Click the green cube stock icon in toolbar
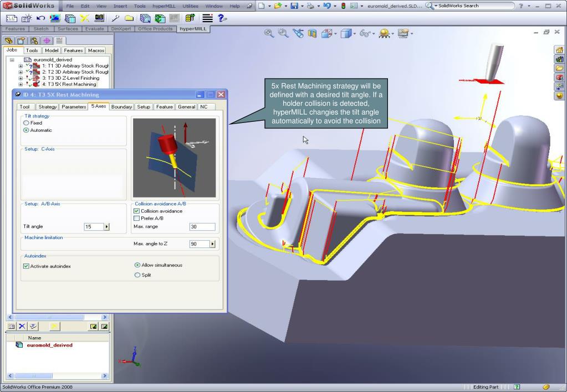 (x=160, y=18)
